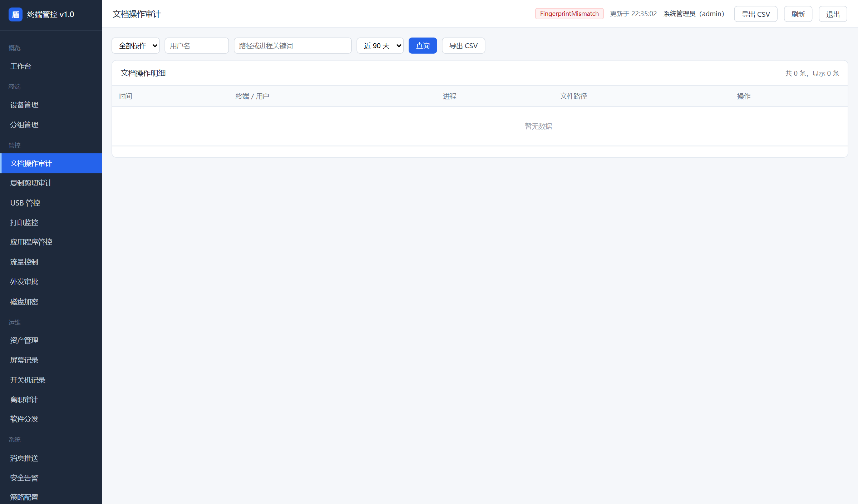Open 复制剪切审计 page

51,183
